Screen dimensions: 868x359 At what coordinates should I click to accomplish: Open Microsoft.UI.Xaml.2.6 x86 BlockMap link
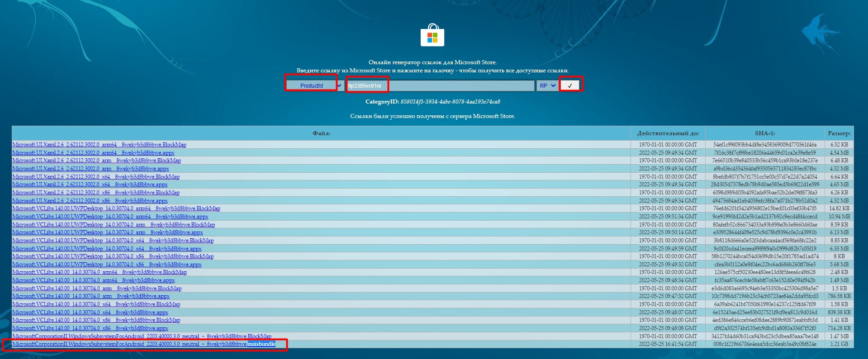[x=96, y=193]
